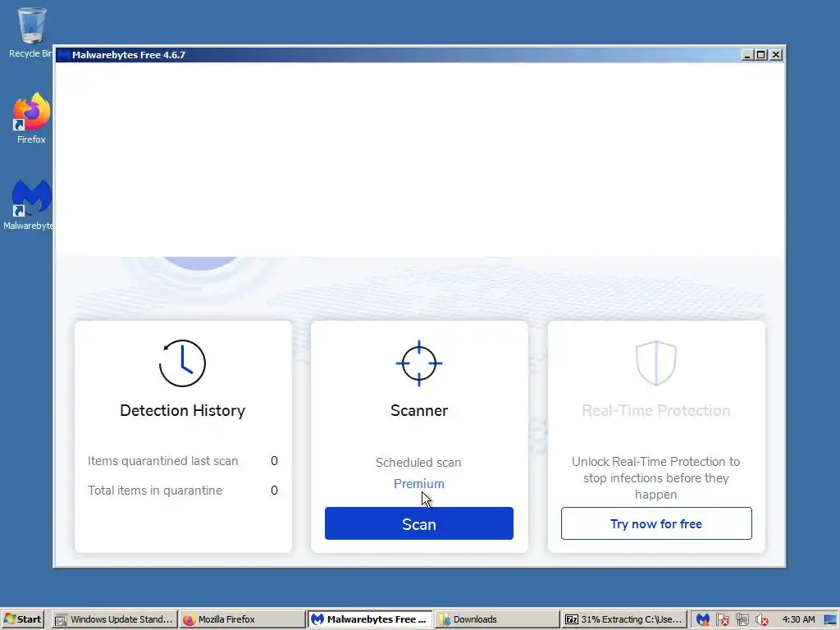This screenshot has height=630, width=840.
Task: Open Action Center flag tray icon
Action: tap(722, 620)
